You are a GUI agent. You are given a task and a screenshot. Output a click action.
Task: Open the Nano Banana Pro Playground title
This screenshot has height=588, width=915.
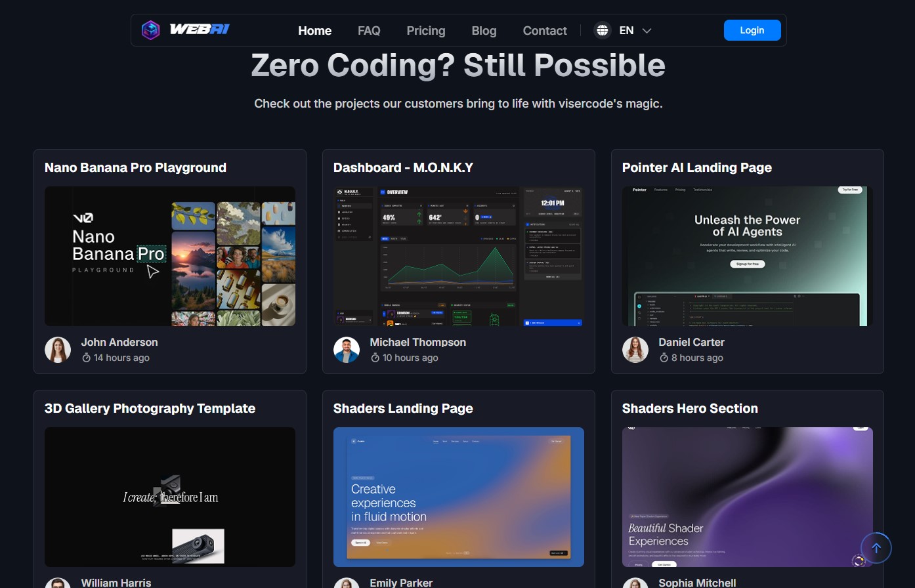pos(135,167)
